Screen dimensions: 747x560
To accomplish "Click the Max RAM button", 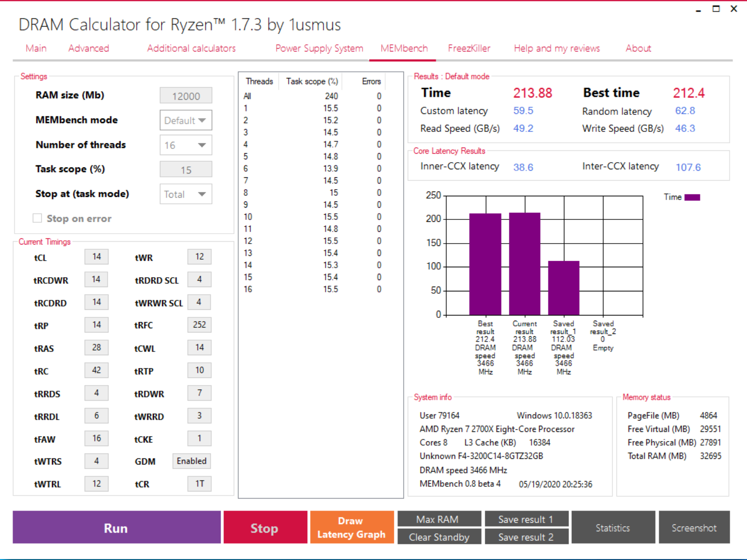I will [439, 519].
